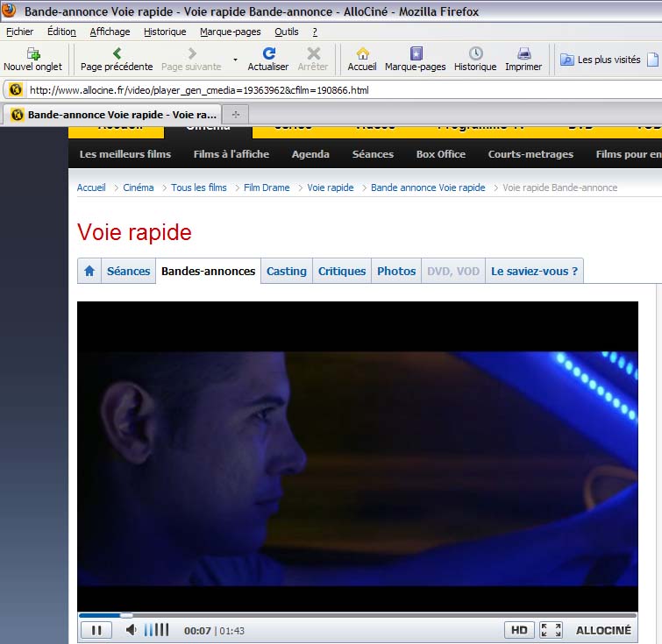
Task: Click ALLOCINÉ logo in player
Action: pos(603,630)
